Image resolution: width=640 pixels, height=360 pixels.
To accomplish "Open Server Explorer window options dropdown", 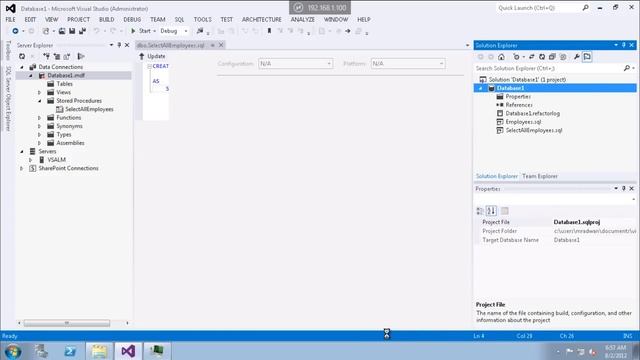I will click(111, 45).
